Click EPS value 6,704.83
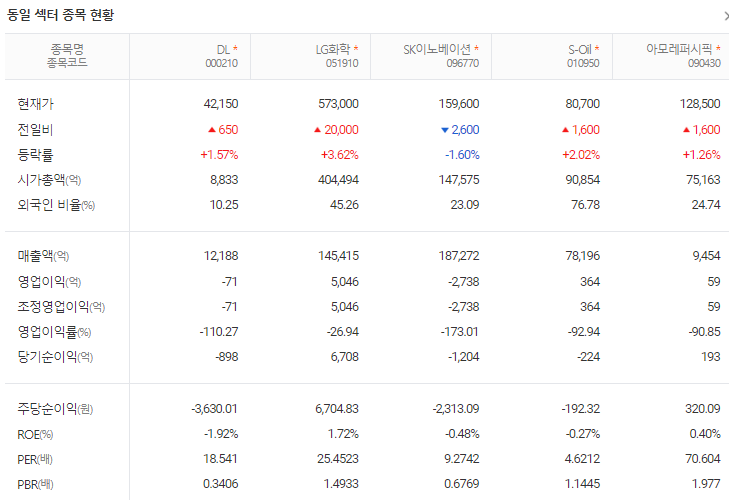Viewport: 729px width, 500px height. [x=337, y=409]
